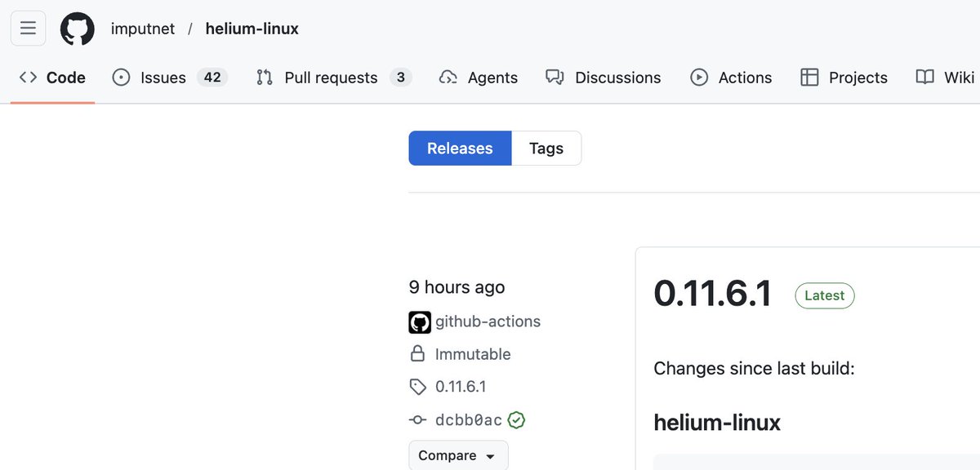Viewport: 980px width, 470px height.
Task: Open the Actions tab
Action: (731, 78)
